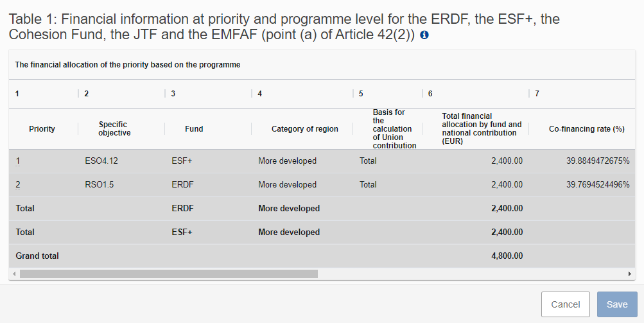Click the 39.7694524496% co-financing rate
Viewport: 644px width, 323px height.
598,185
